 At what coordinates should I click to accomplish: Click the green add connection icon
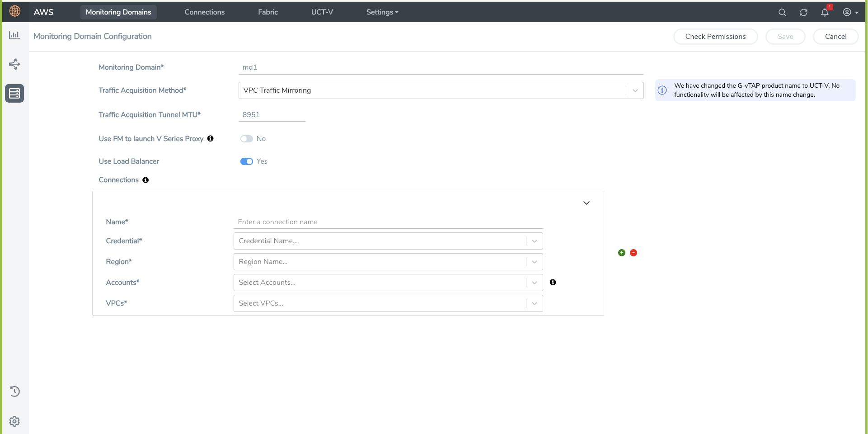622,253
